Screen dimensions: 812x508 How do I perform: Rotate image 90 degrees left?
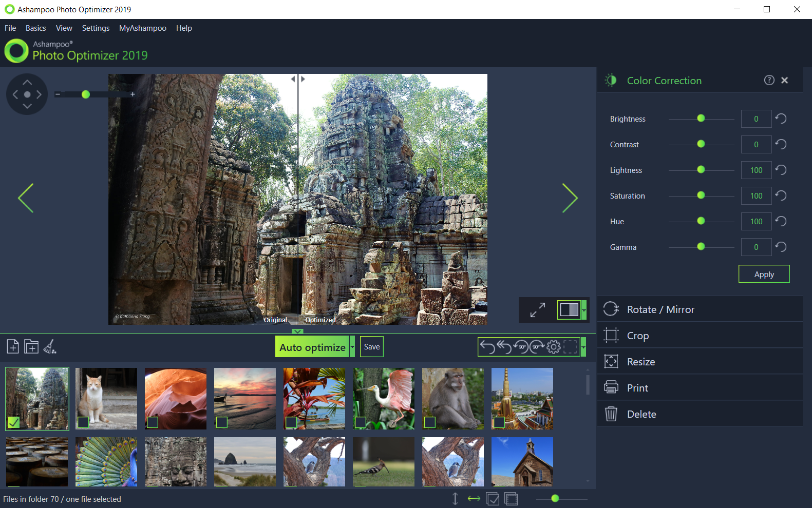tap(521, 347)
